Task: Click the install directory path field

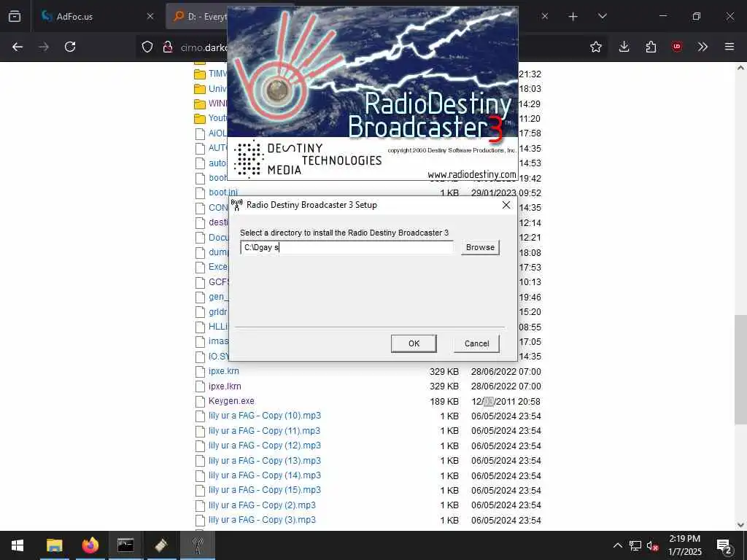Action: tap(347, 247)
